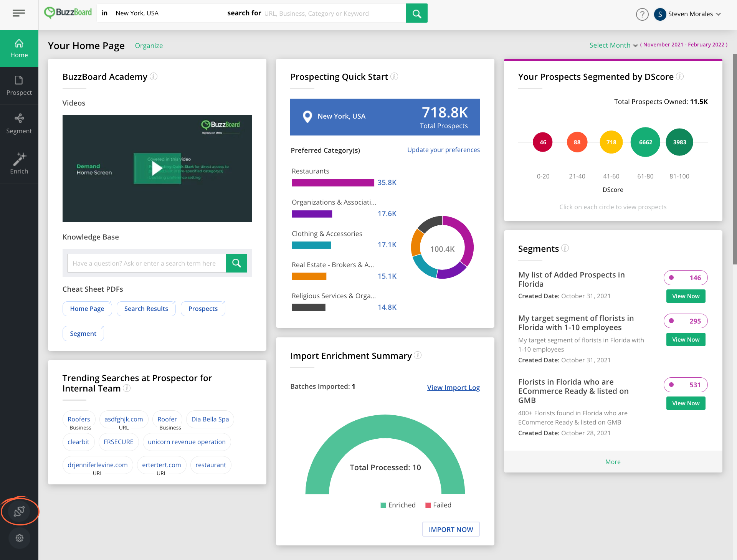The width and height of the screenshot is (737, 560).
Task: Click info icon beside Prospects Segmented by DScore
Action: (680, 76)
